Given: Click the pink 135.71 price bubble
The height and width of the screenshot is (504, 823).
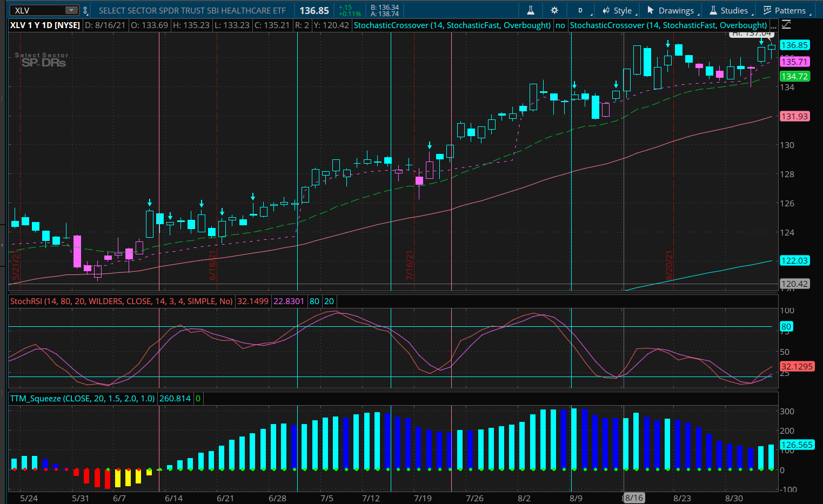Looking at the screenshot, I should coord(794,62).
